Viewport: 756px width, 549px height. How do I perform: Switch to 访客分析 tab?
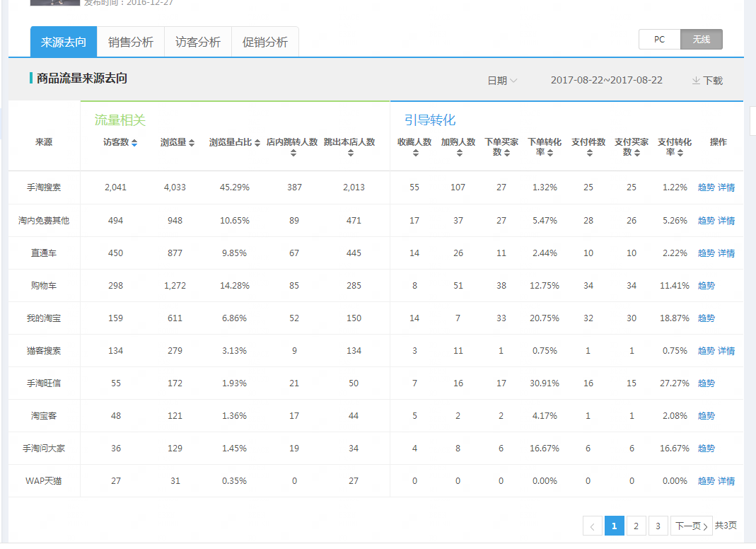click(198, 42)
